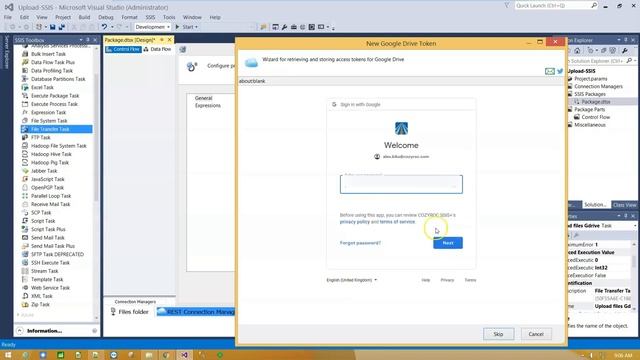This screenshot has width=640, height=360.
Task: Select the FTP Task toolbox item
Action: [x=40, y=138]
